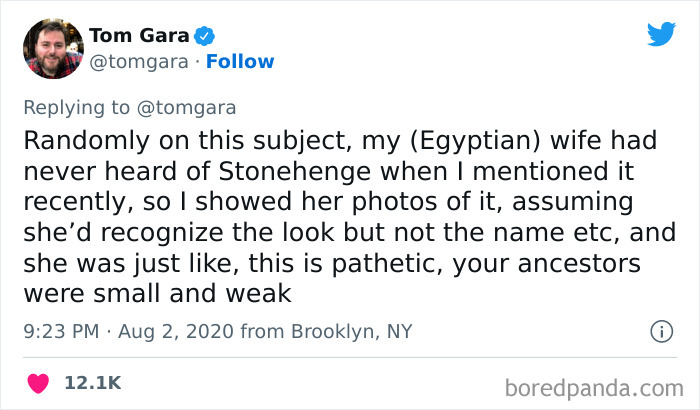
Task: Click the 9:23 PM timestamp
Action: (x=61, y=331)
